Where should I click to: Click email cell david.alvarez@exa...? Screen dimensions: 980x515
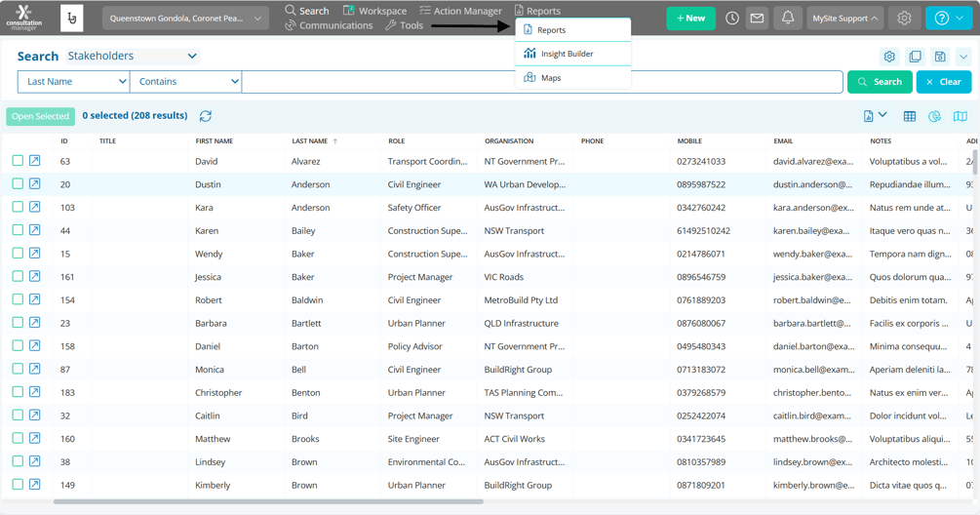click(x=812, y=161)
